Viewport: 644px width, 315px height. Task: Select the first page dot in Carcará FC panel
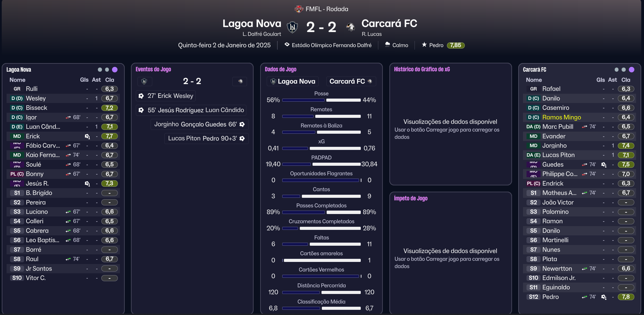(616, 70)
